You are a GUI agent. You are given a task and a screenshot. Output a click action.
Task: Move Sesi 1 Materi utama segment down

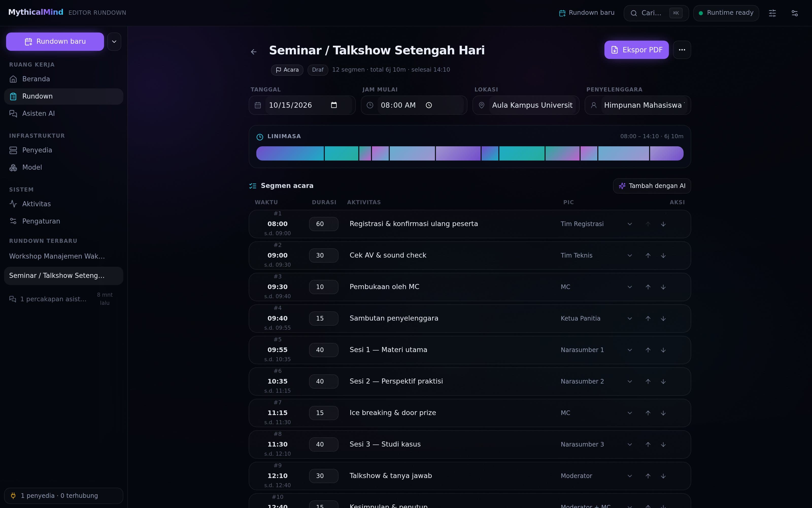click(x=663, y=350)
